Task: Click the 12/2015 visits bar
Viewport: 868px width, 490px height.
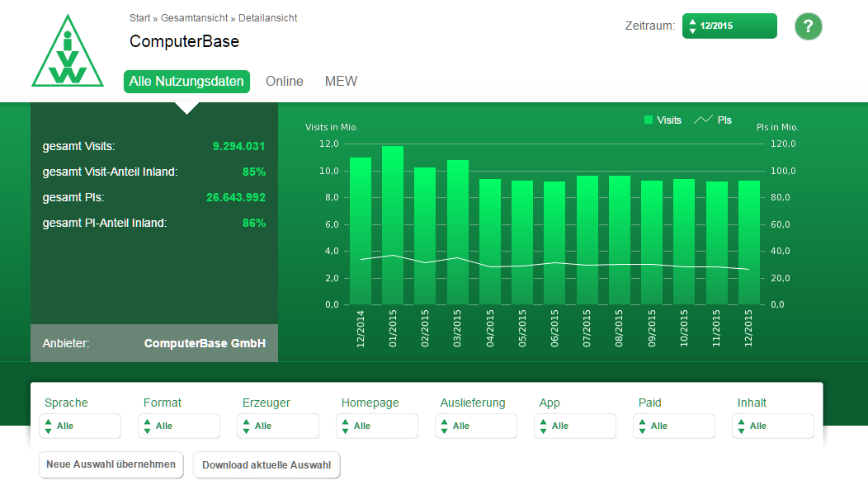Action: point(749,243)
